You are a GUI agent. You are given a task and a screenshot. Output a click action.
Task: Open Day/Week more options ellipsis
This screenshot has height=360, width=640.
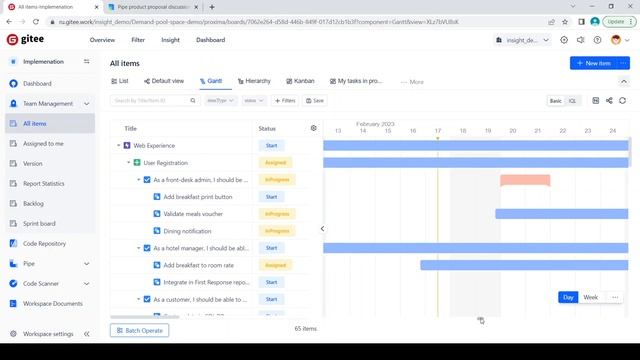coord(615,297)
